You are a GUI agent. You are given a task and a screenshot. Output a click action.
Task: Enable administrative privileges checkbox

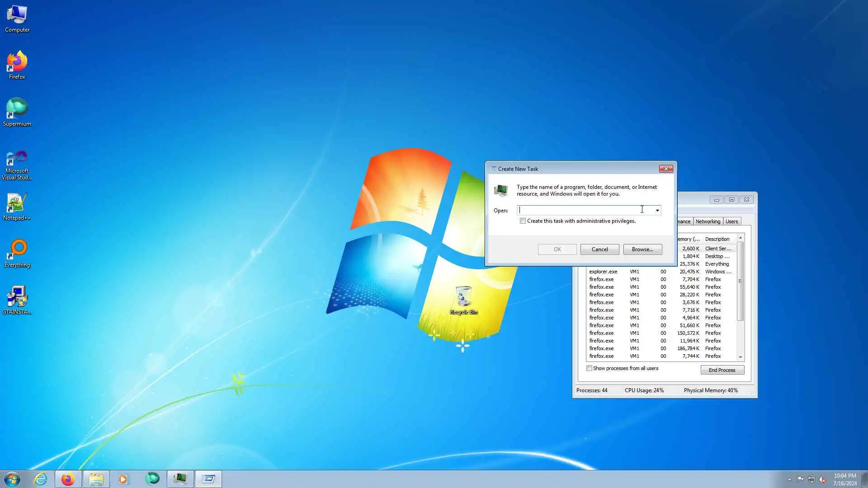click(523, 221)
